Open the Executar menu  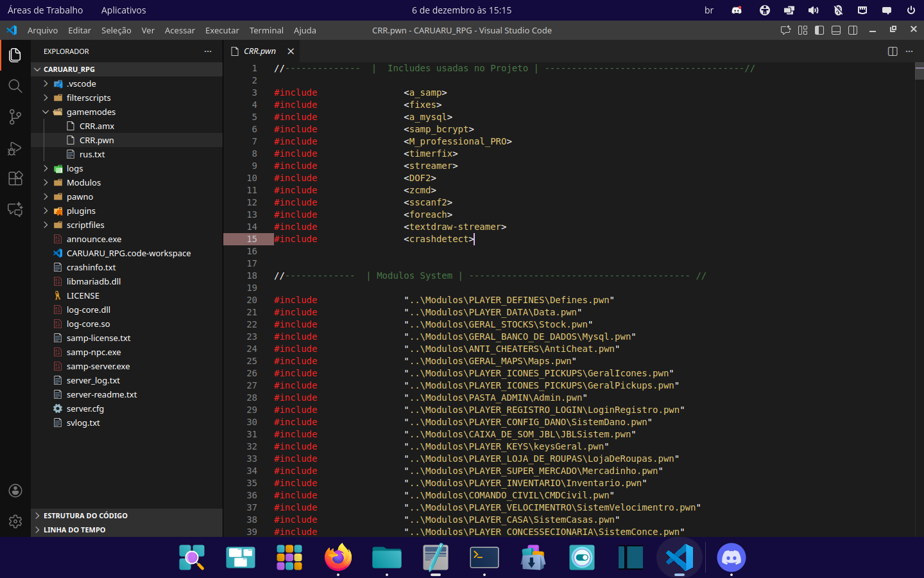tap(222, 30)
